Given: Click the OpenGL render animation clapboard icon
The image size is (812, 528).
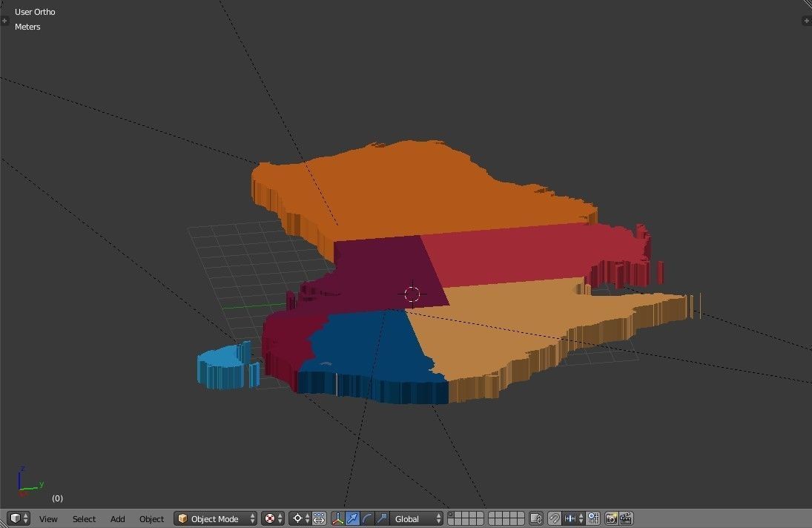Looking at the screenshot, I should tap(624, 518).
